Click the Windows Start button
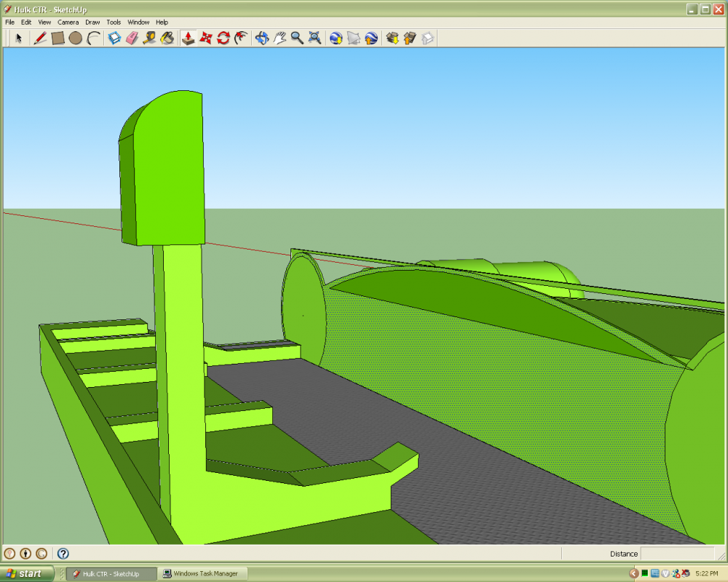 pos(26,573)
